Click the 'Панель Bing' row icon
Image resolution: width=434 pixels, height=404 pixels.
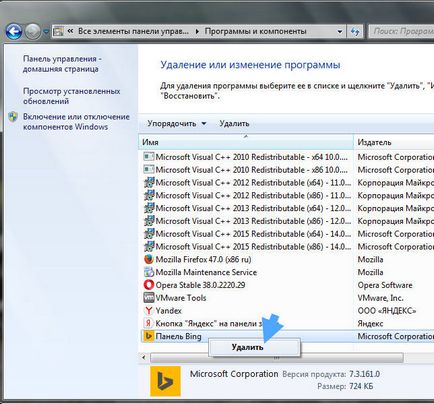tap(148, 336)
